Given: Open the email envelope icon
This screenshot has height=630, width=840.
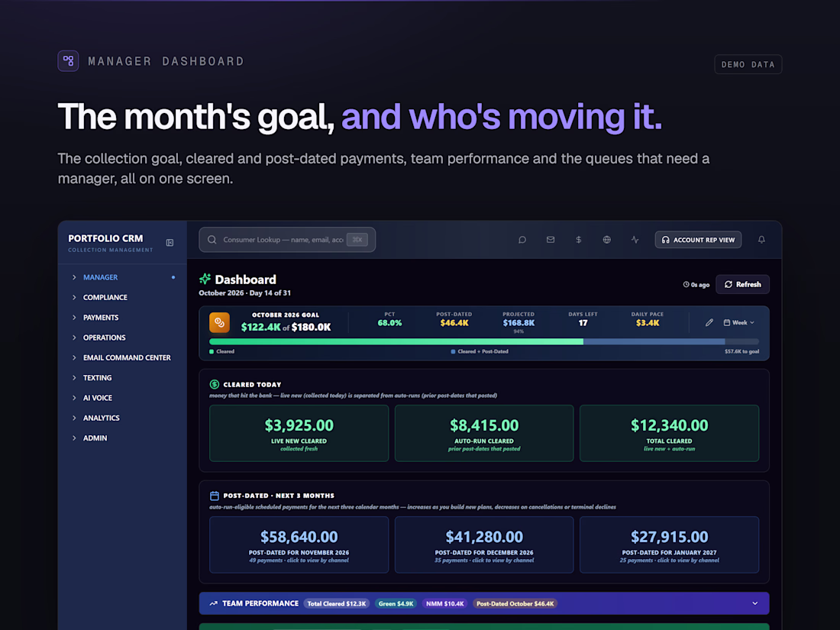Looking at the screenshot, I should coord(550,240).
